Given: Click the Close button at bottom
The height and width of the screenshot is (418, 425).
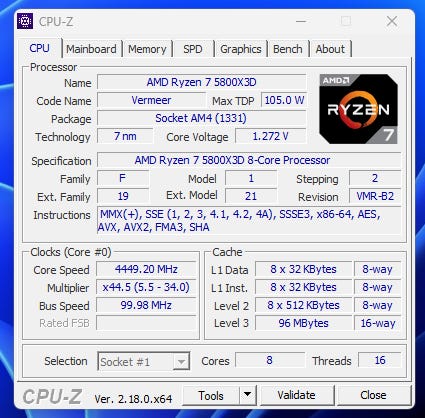Looking at the screenshot, I should pyautogui.click(x=373, y=395).
